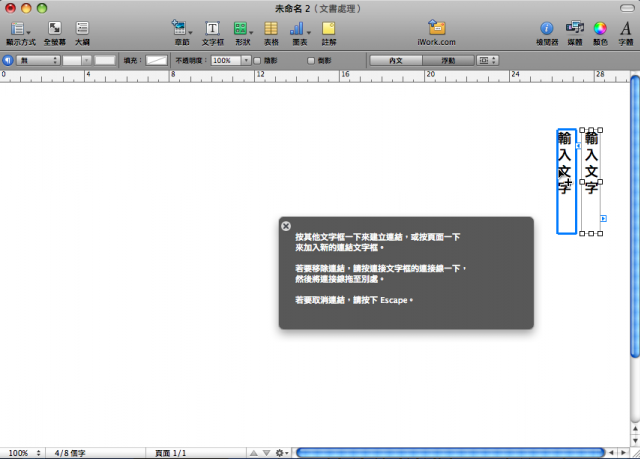
Task: Click the top-right handle of selected text box
Action: click(x=600, y=130)
